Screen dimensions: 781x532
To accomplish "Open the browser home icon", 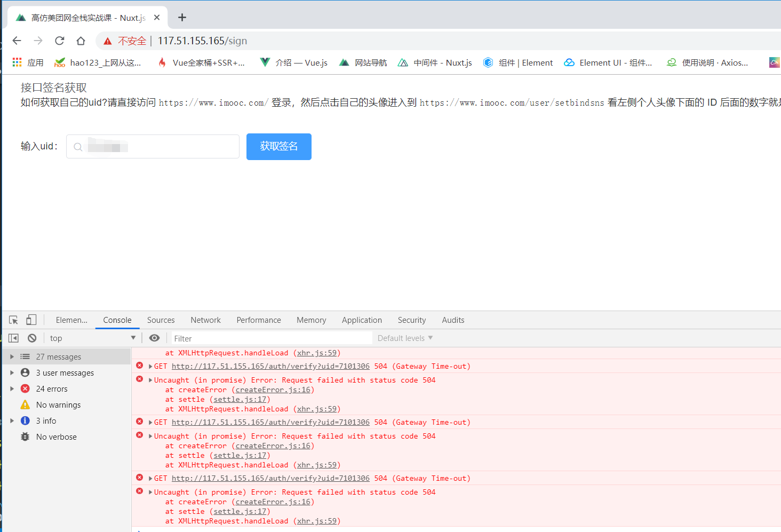I will pos(80,41).
